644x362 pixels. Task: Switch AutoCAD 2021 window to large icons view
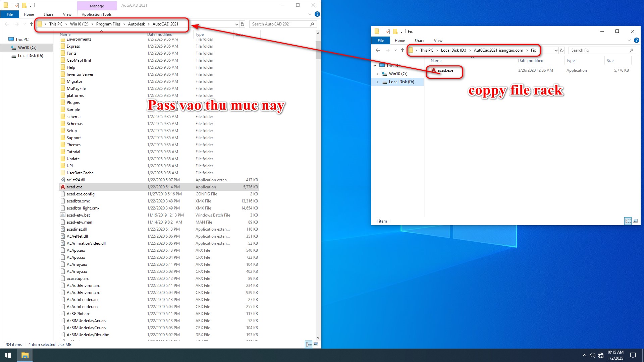click(x=316, y=344)
